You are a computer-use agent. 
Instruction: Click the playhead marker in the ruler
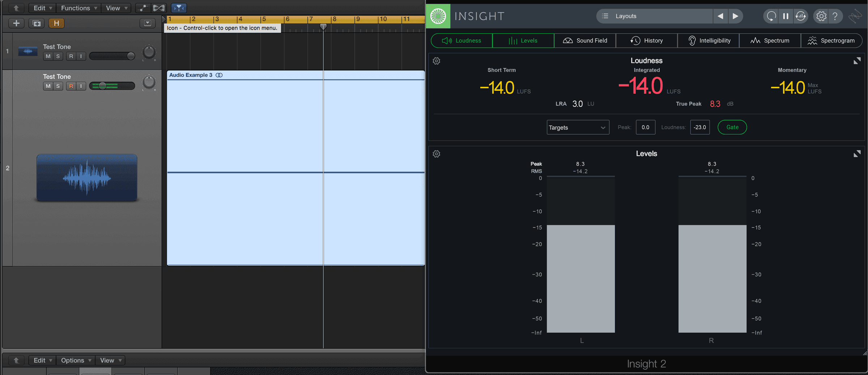click(x=323, y=27)
